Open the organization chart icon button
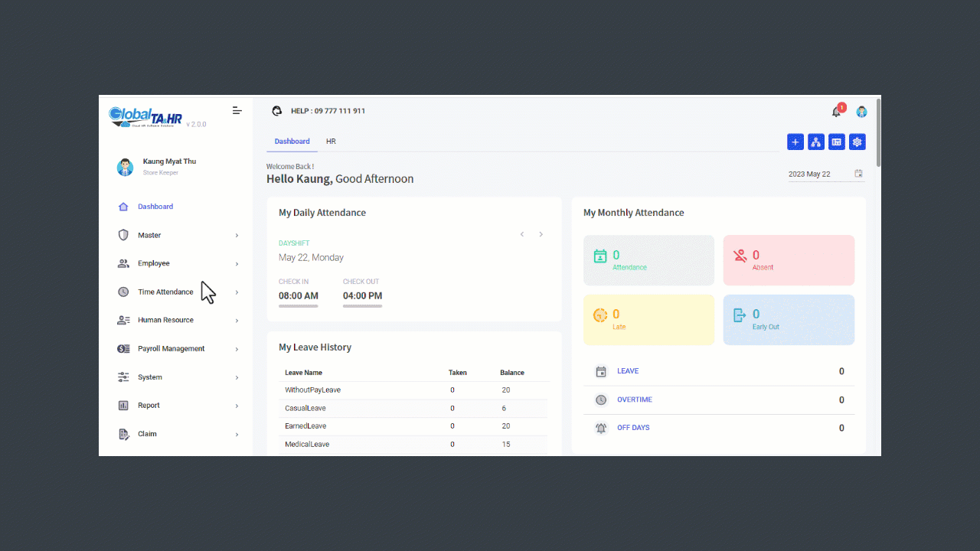Image resolution: width=980 pixels, height=551 pixels. click(815, 142)
